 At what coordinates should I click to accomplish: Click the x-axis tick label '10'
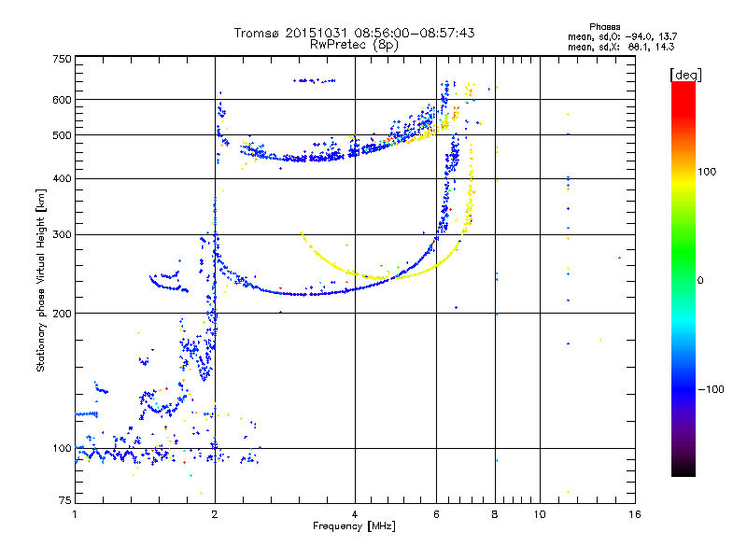[x=540, y=515]
